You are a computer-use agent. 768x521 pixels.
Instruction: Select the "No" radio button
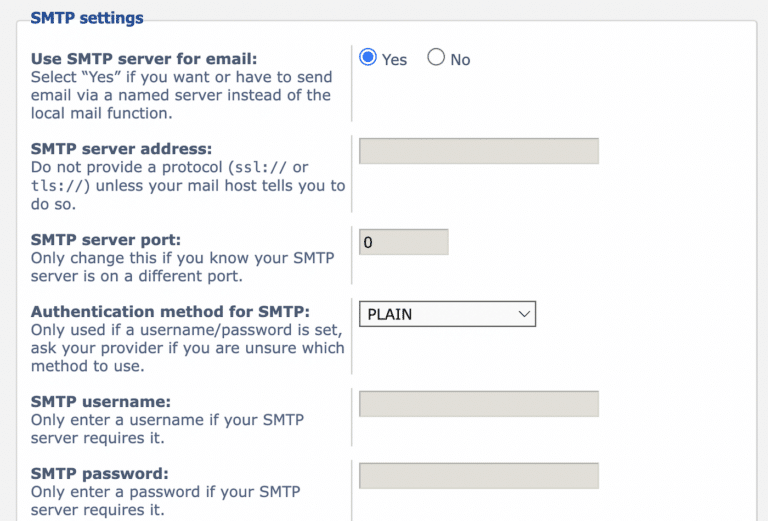(x=436, y=58)
